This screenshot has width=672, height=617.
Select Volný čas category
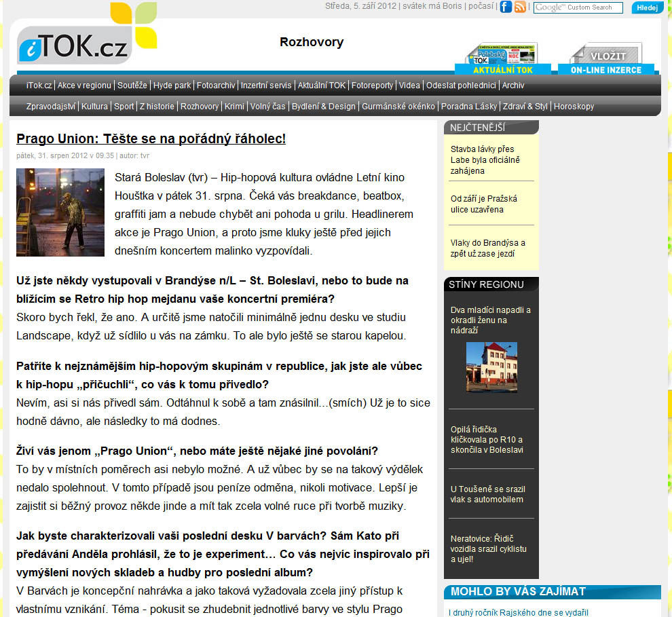[x=267, y=107]
